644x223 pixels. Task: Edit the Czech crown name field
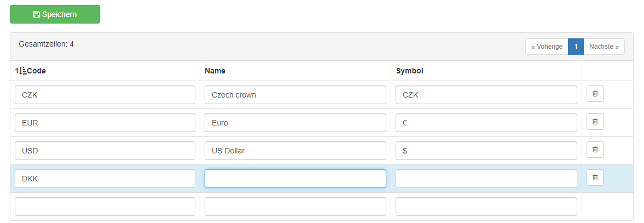click(295, 95)
